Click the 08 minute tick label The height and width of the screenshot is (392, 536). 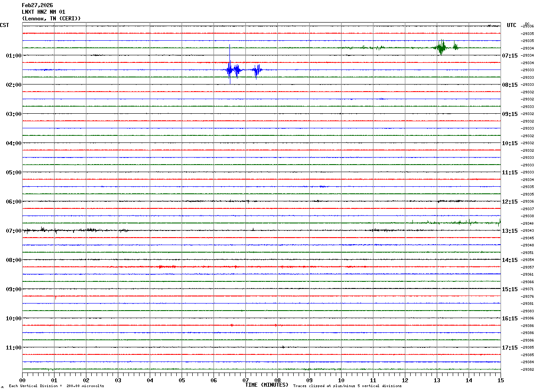point(277,380)
